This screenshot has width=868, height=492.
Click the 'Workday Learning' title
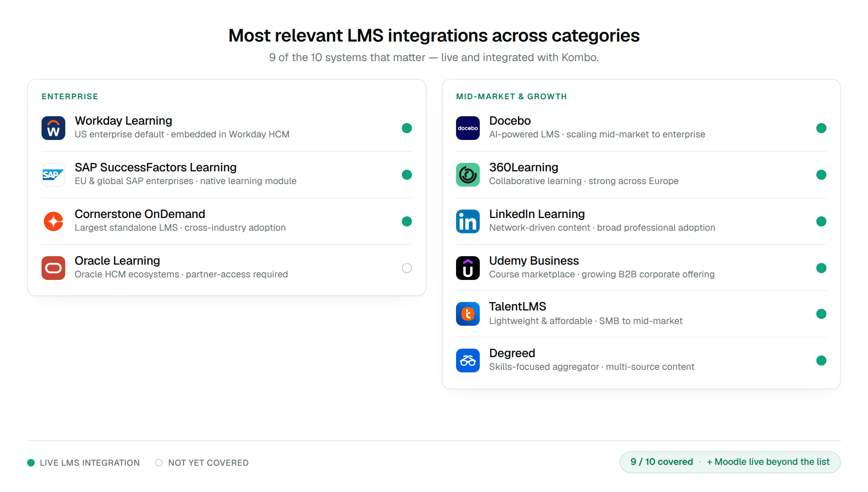pos(123,121)
